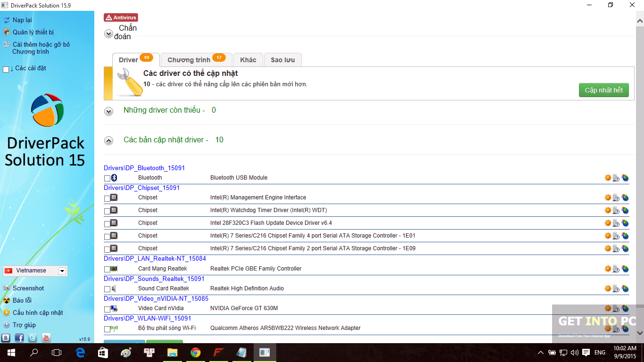Open File Explorer from the taskbar
The width and height of the screenshot is (644, 362).
click(172, 352)
